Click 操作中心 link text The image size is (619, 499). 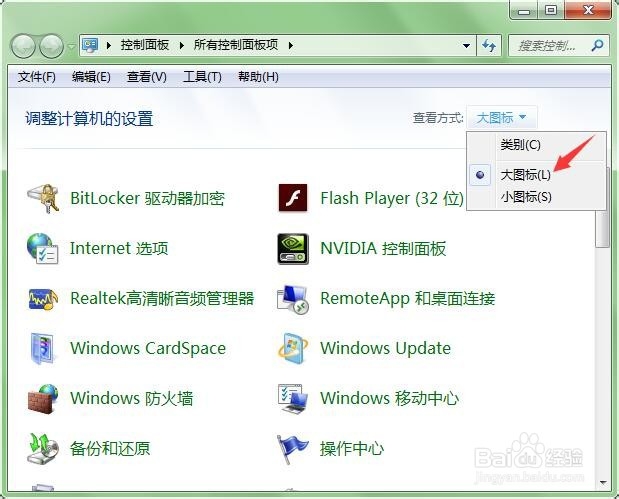click(352, 448)
